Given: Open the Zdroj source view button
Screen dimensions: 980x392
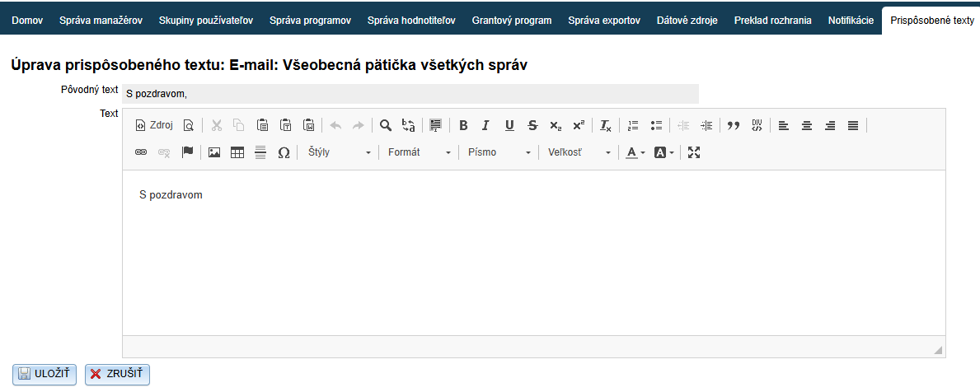Looking at the screenshot, I should pyautogui.click(x=154, y=125).
